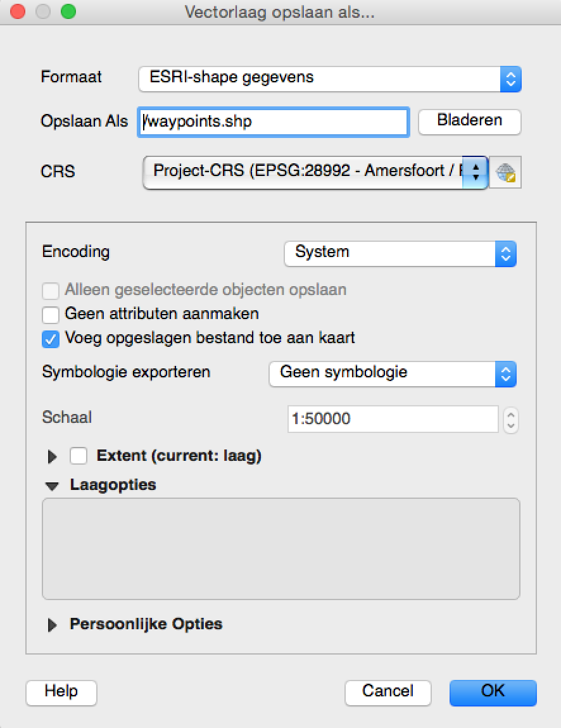The width and height of the screenshot is (561, 728).
Task: Expand the Extent section triangle
Action: point(53,456)
